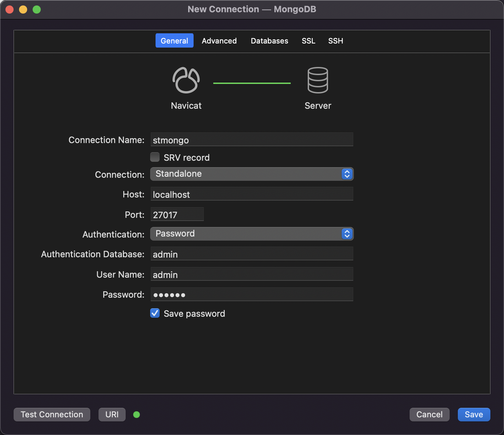The image size is (504, 435).
Task: Open the Authentication dropdown showing Password
Action: click(252, 234)
